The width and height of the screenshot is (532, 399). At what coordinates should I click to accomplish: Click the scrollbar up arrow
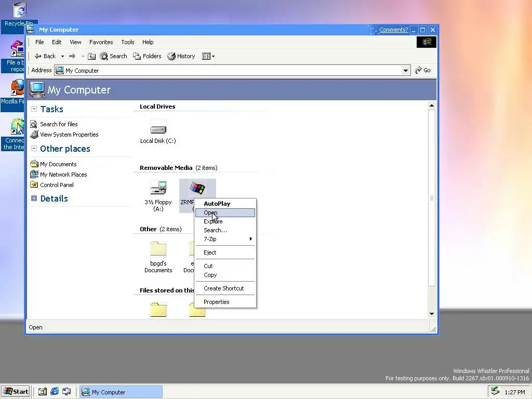point(432,105)
